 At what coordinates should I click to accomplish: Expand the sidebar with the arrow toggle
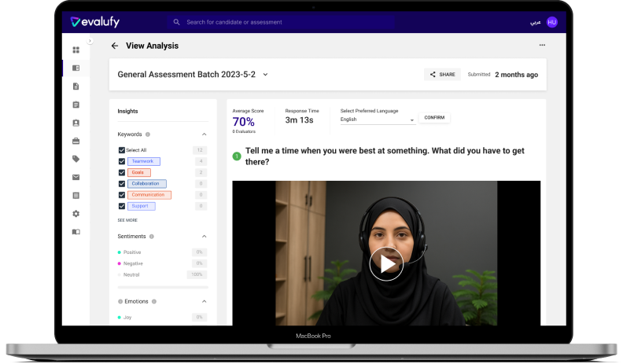[x=90, y=41]
